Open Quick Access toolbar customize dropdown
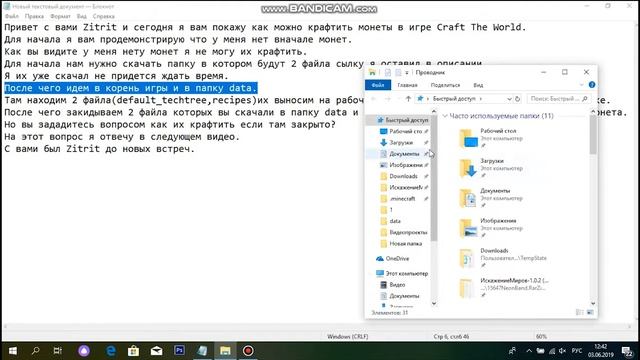The width and height of the screenshot is (640, 360). [407, 73]
